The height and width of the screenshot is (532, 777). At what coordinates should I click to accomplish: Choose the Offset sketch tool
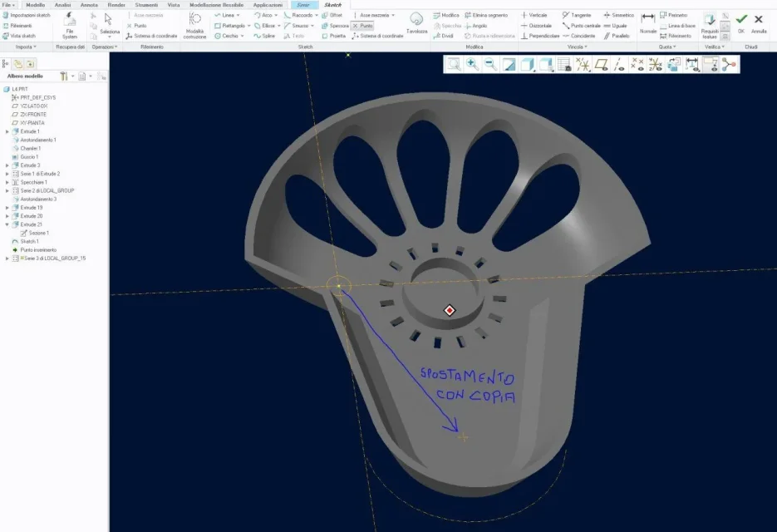[x=332, y=15]
